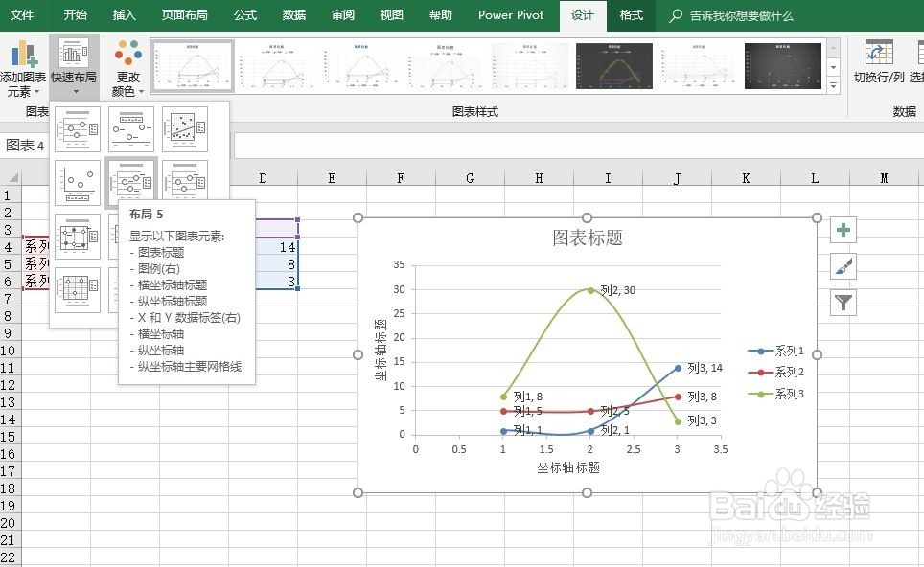Screen dimensions: 924x567
Task: Select the row 22 header
Action: point(10,557)
